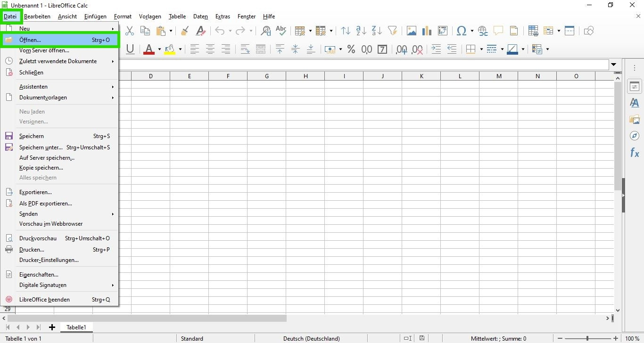Toggle the align left button
The width and height of the screenshot is (644, 343).
[195, 49]
